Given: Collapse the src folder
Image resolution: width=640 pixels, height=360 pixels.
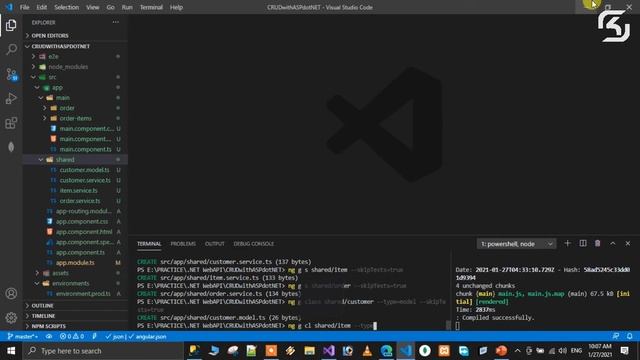Looking at the screenshot, I should pyautogui.click(x=76, y=77).
